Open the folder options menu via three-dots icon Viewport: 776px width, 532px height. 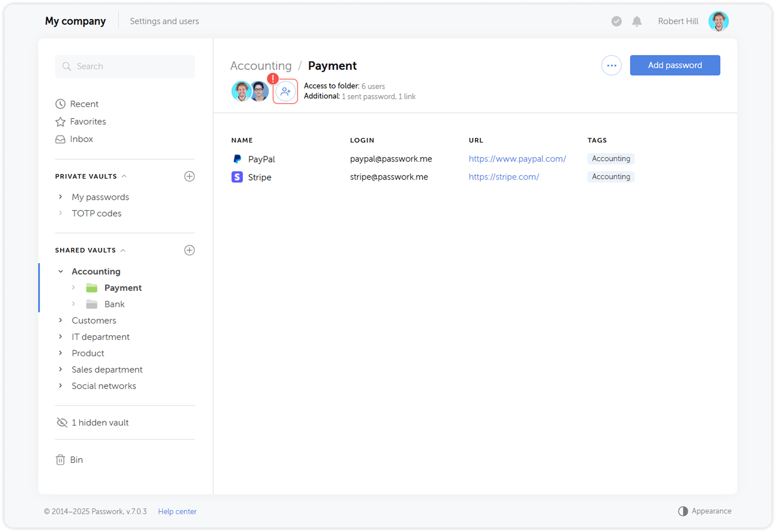pyautogui.click(x=612, y=65)
